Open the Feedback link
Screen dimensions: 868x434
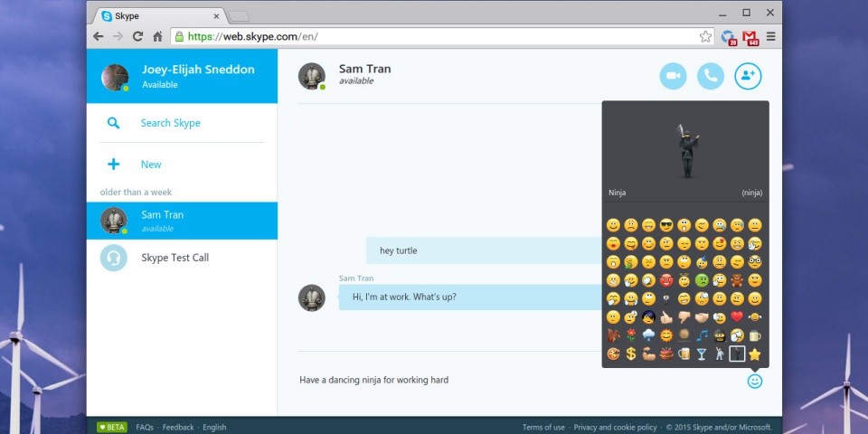178,428
